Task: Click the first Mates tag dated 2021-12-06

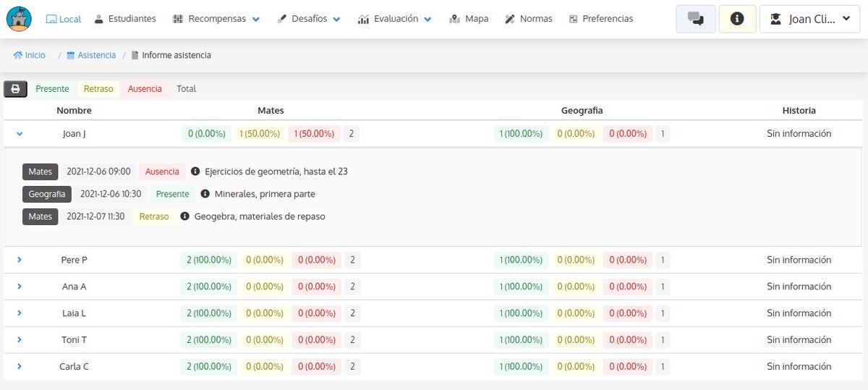Action: (x=41, y=171)
